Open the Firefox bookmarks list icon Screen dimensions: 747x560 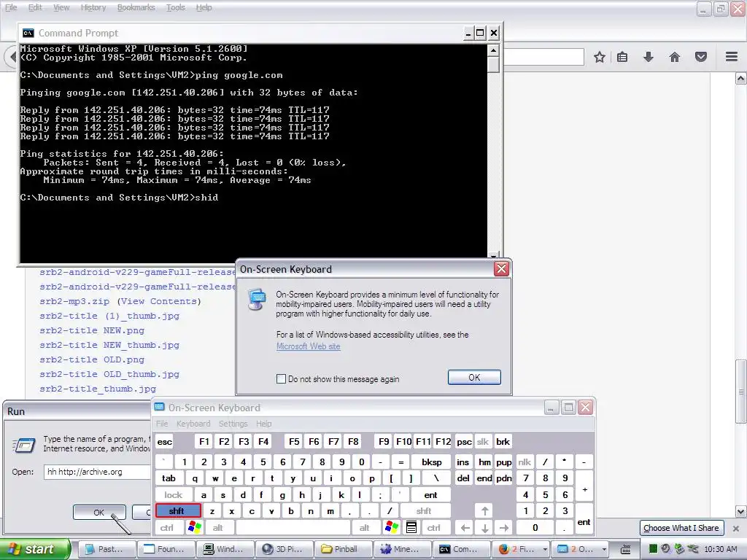622,57
